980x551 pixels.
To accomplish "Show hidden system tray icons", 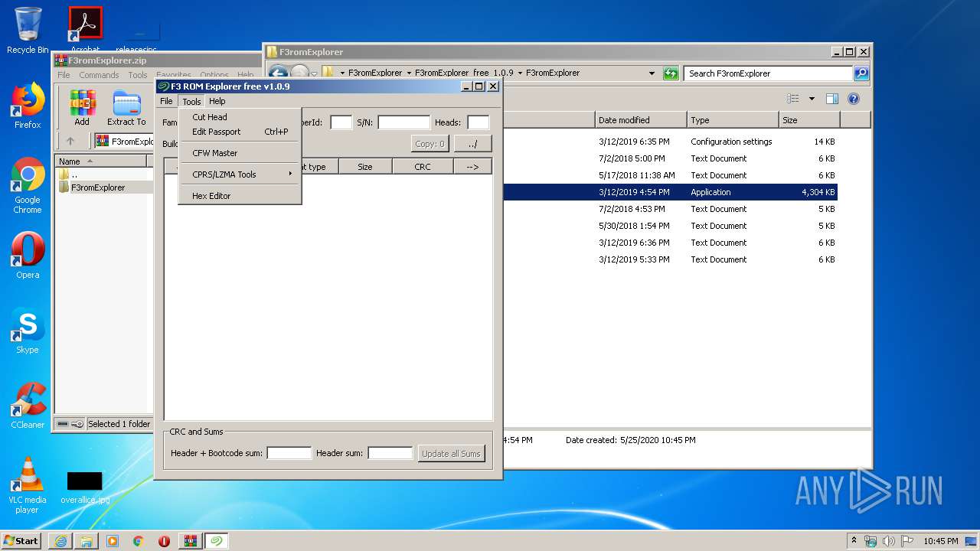I will tap(854, 541).
